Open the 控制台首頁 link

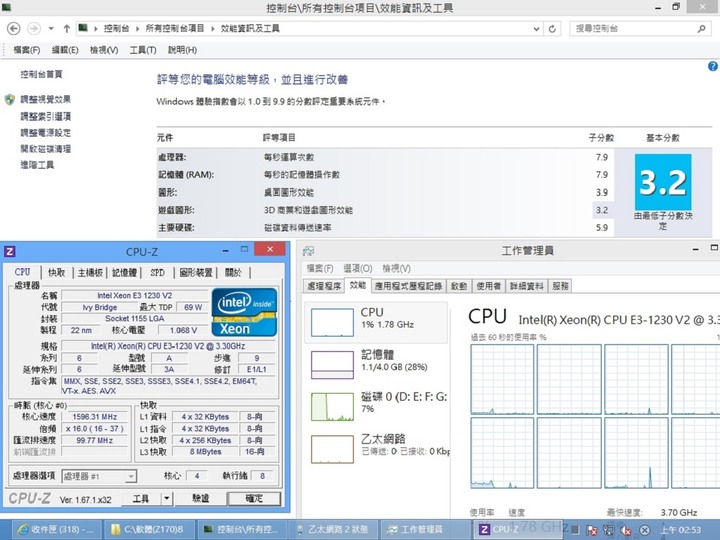click(41, 74)
